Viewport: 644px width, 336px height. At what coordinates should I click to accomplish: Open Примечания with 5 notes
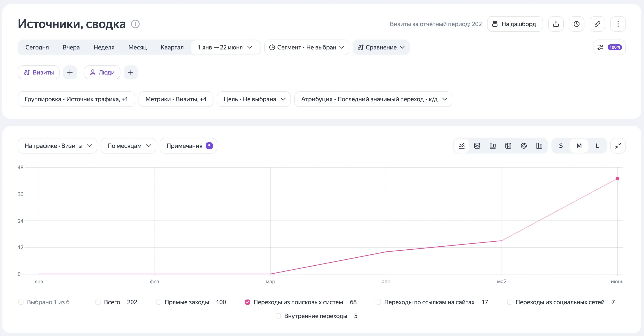(188, 146)
